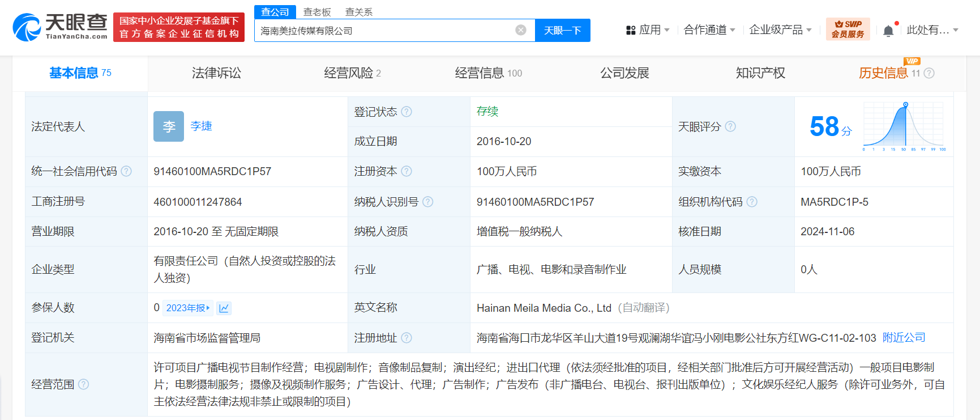980x420 pixels.
Task: Select the 查老板 search mode
Action: 317,12
